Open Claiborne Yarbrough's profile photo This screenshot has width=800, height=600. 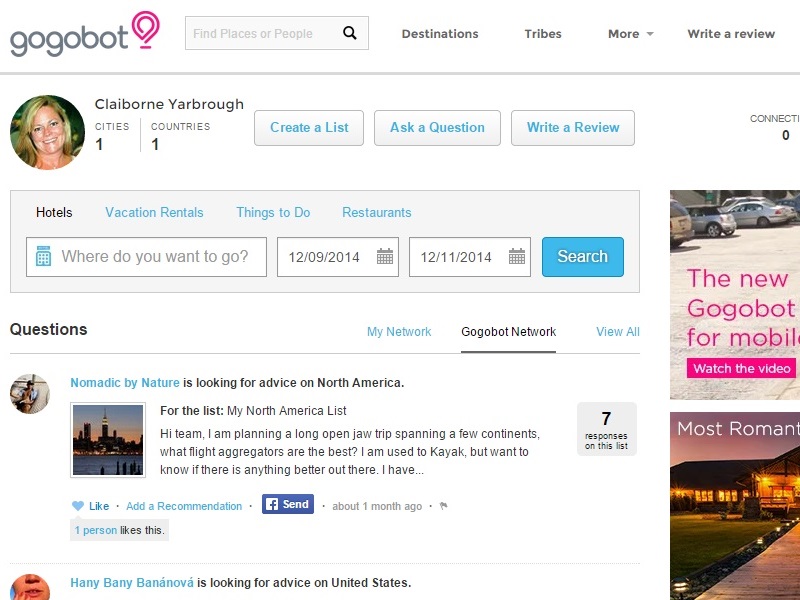click(47, 133)
